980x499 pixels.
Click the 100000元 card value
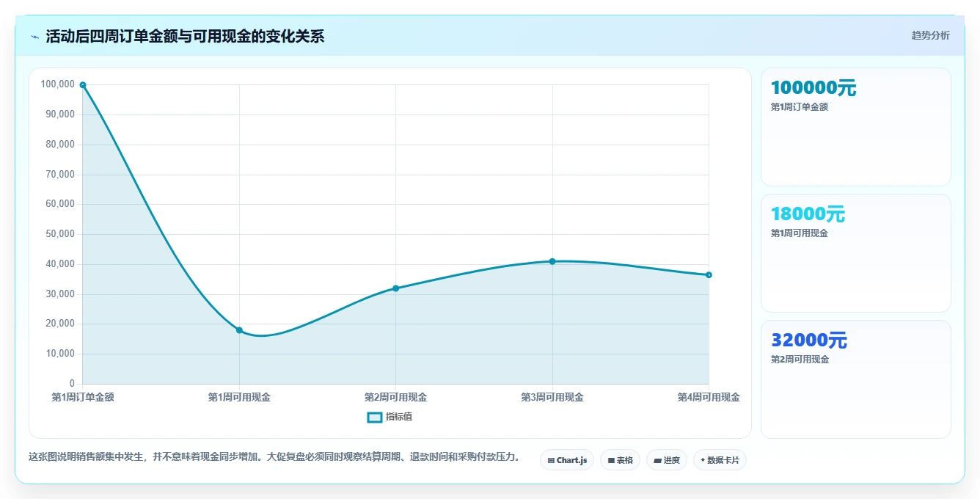coord(813,88)
